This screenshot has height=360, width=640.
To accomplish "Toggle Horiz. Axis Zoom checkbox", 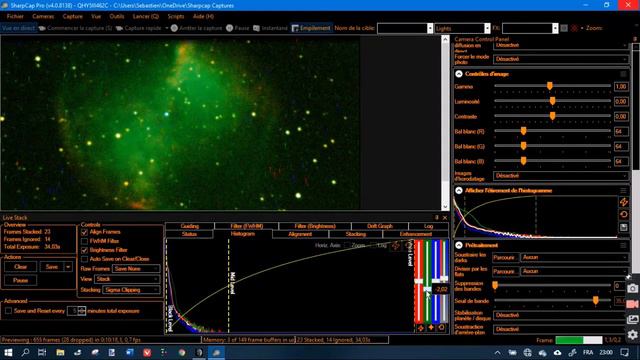I will pyautogui.click(x=347, y=245).
